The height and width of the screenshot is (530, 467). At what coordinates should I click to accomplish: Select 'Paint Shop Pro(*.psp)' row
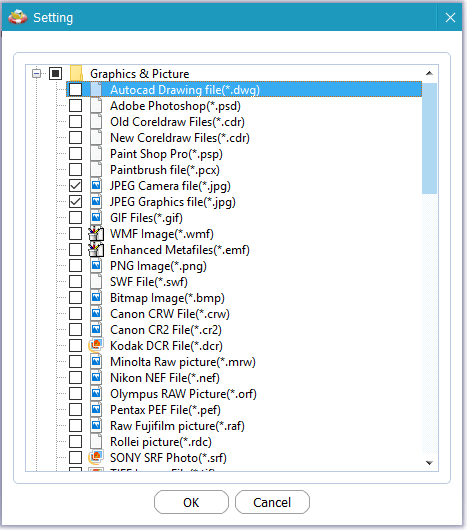[x=166, y=153]
